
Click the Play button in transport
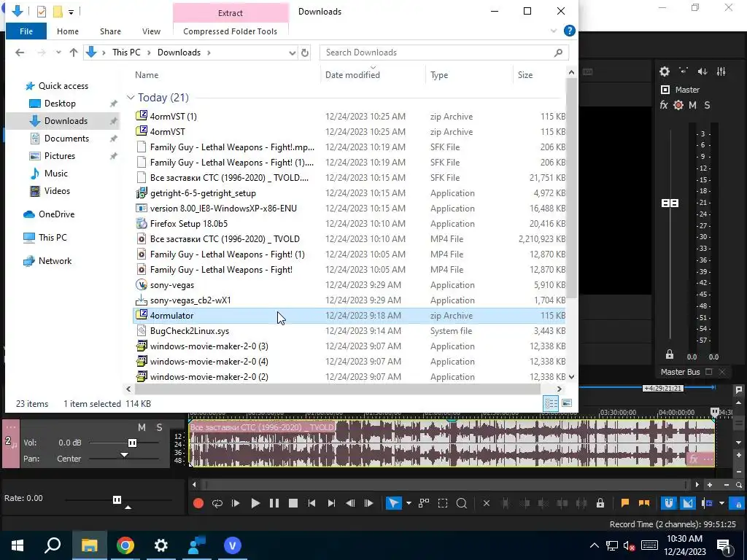(x=255, y=503)
